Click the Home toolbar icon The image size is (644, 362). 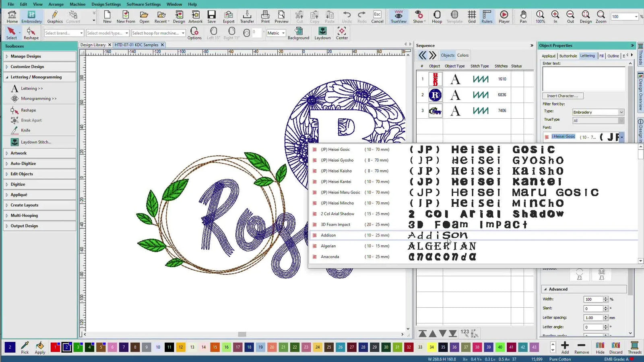pos(12,17)
